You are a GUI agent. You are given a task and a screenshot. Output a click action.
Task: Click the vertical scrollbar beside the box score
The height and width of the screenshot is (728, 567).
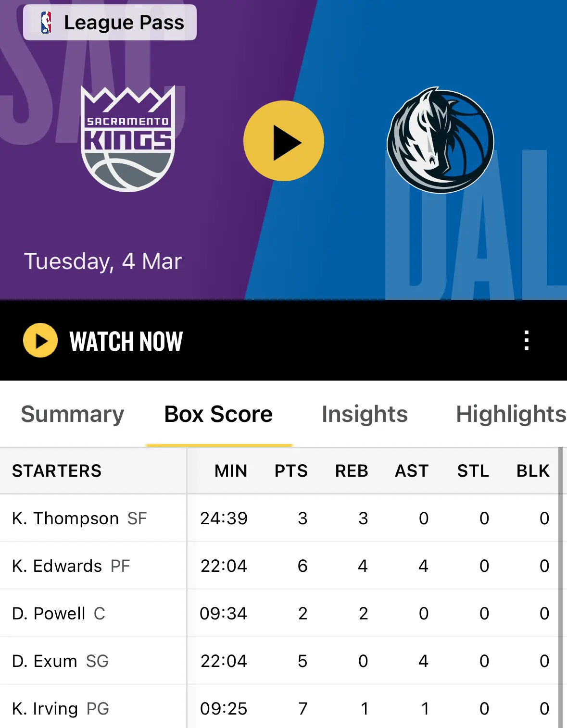click(x=560, y=587)
